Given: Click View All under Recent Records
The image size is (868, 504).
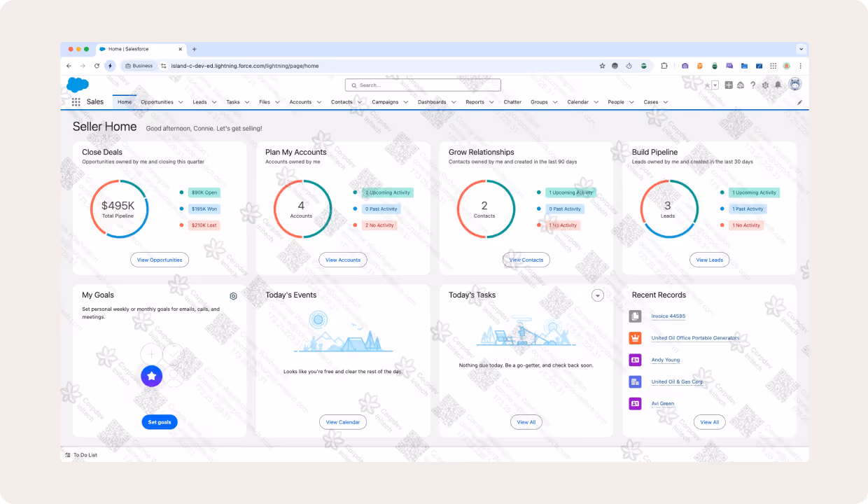Looking at the screenshot, I should click(x=710, y=422).
